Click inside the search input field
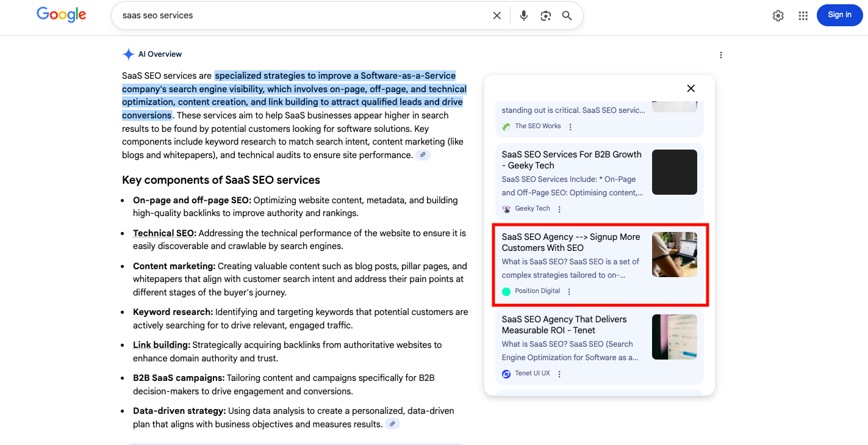868x445 pixels. (305, 15)
